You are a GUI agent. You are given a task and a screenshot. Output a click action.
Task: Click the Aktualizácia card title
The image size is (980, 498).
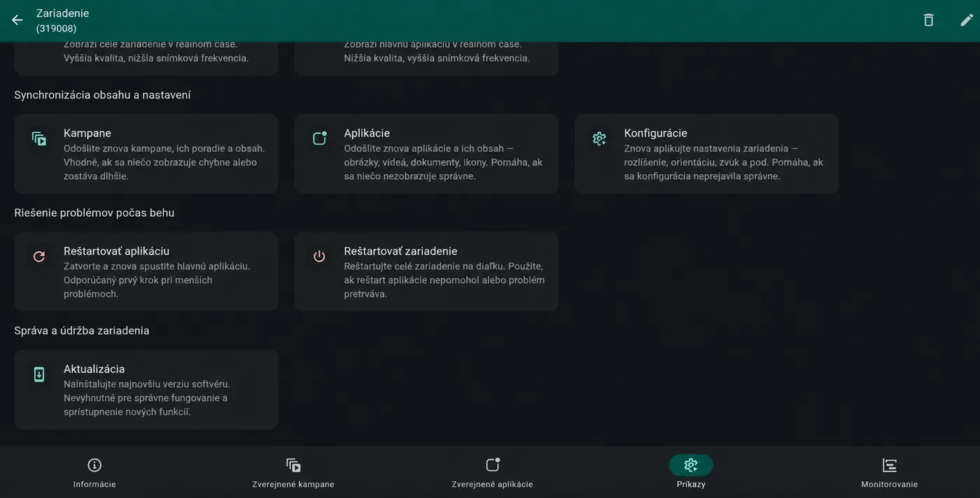[x=94, y=369]
